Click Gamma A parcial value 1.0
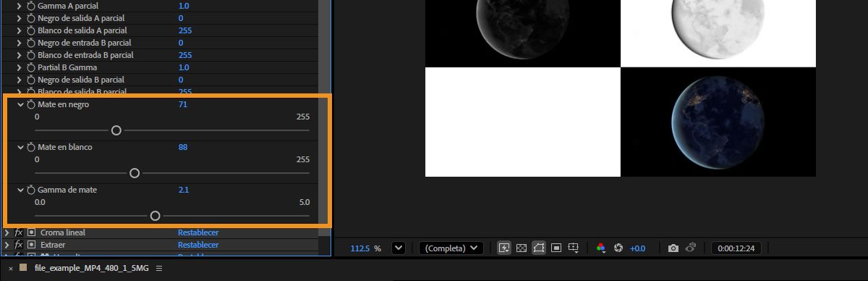The image size is (868, 281). (x=184, y=6)
